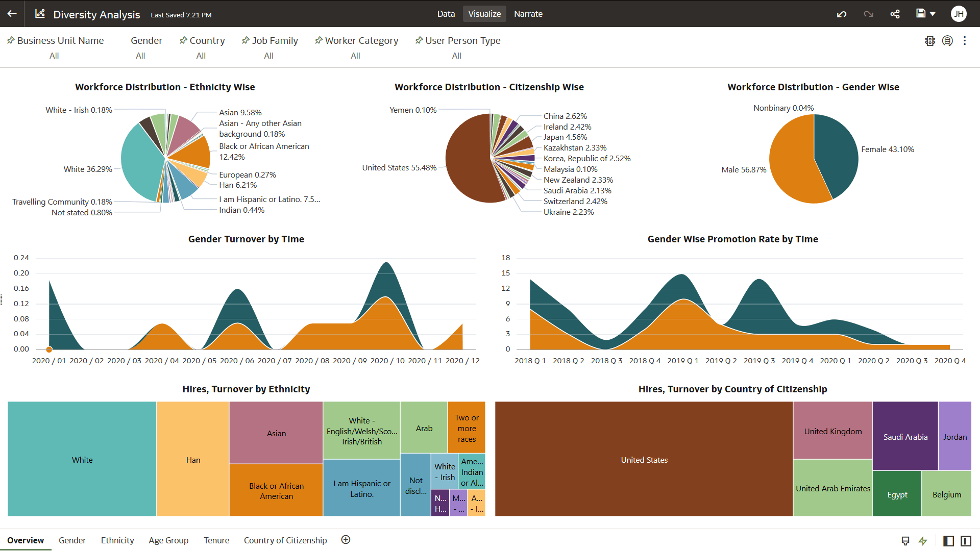Screen dimensions: 980x551
Task: Open the Ethnicity canvas tab
Action: 117,540
